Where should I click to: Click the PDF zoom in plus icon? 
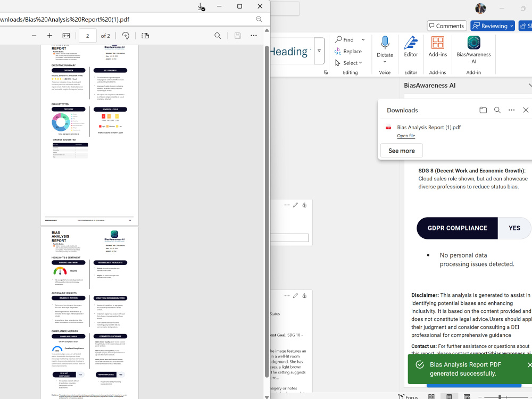point(49,36)
